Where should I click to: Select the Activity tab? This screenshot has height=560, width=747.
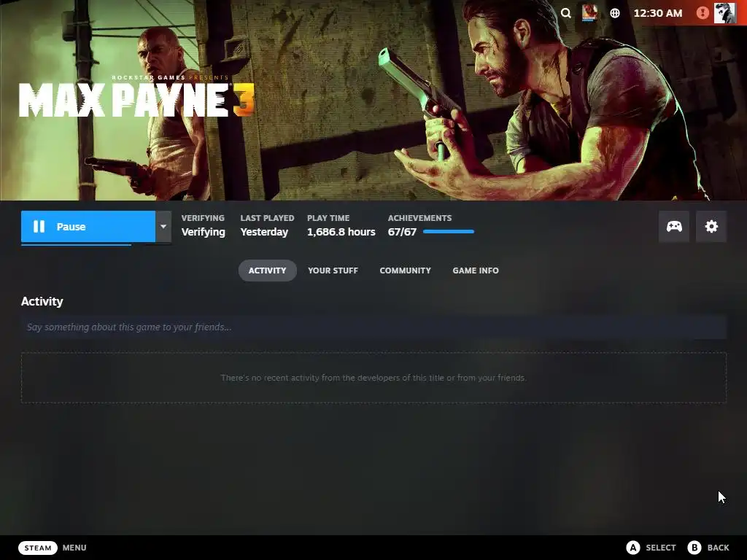point(267,271)
